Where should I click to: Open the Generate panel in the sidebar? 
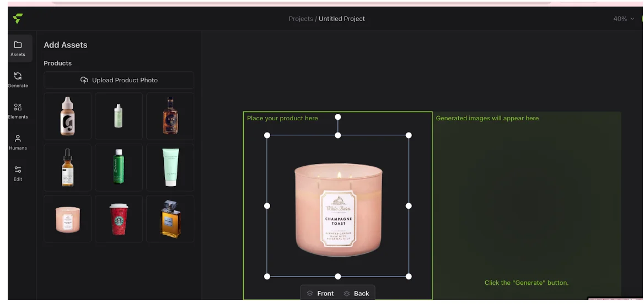pos(18,80)
